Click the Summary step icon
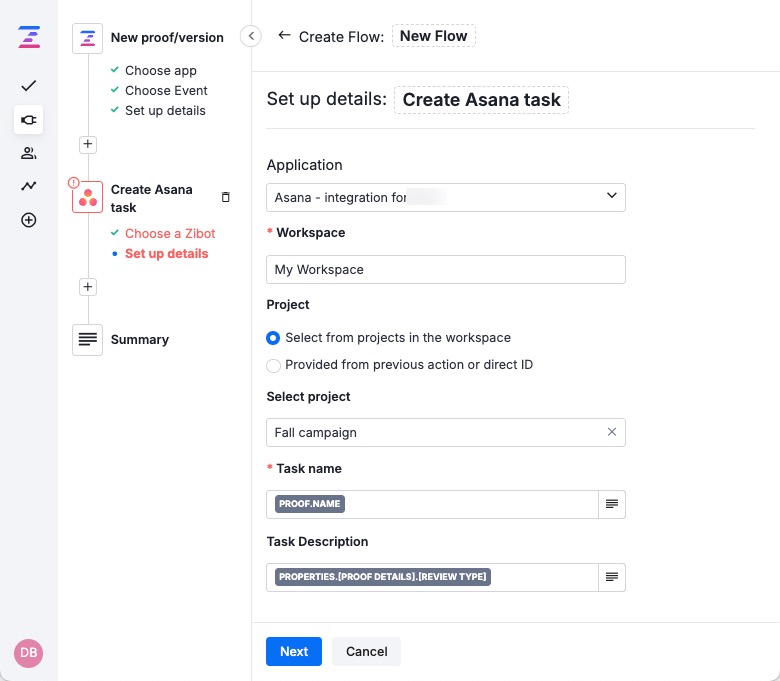This screenshot has width=780, height=681. [x=88, y=340]
